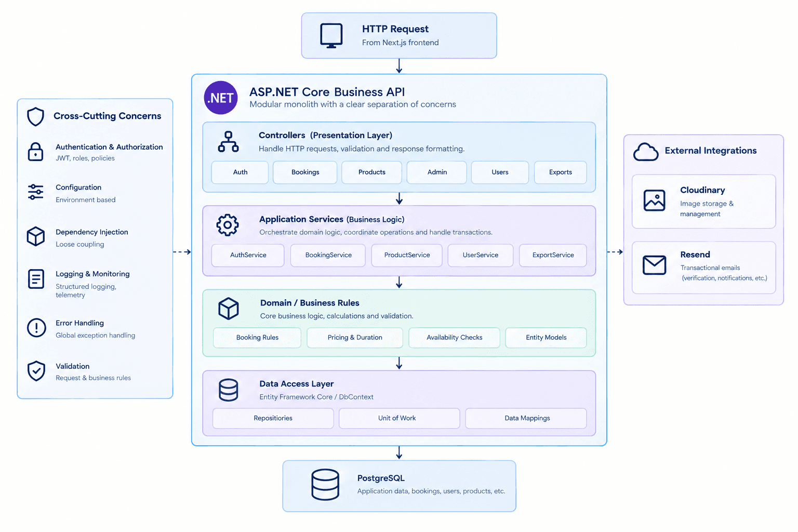Click the Users controller box
Screen dimensions: 798x532
click(x=500, y=172)
